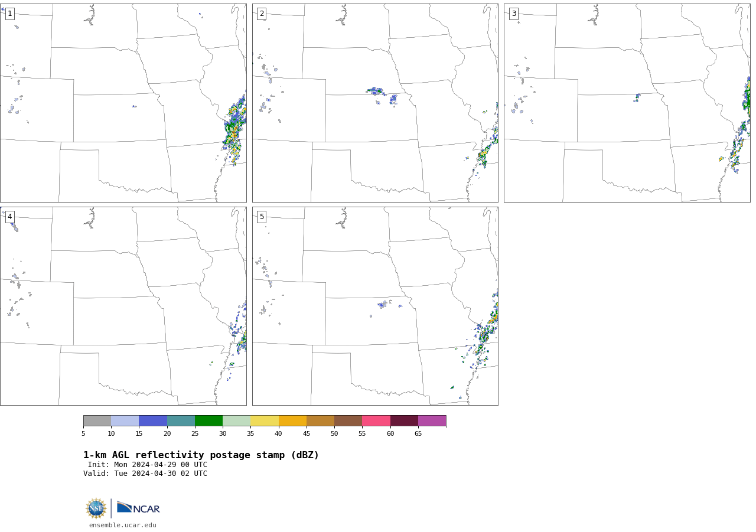Image resolution: width=756 pixels, height=532 pixels.
Task: Click the colorbar tick label '30'
Action: coord(223,434)
